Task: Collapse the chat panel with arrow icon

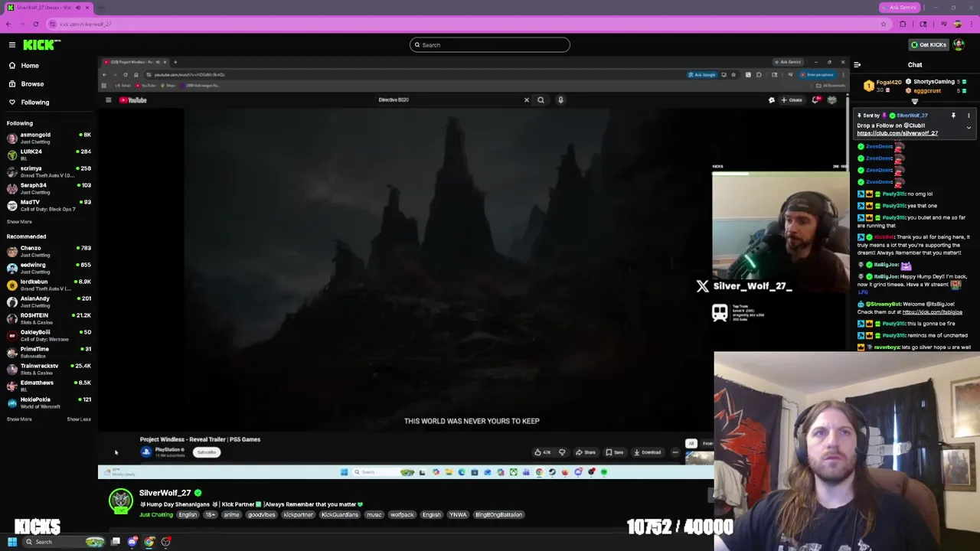Action: click(857, 65)
